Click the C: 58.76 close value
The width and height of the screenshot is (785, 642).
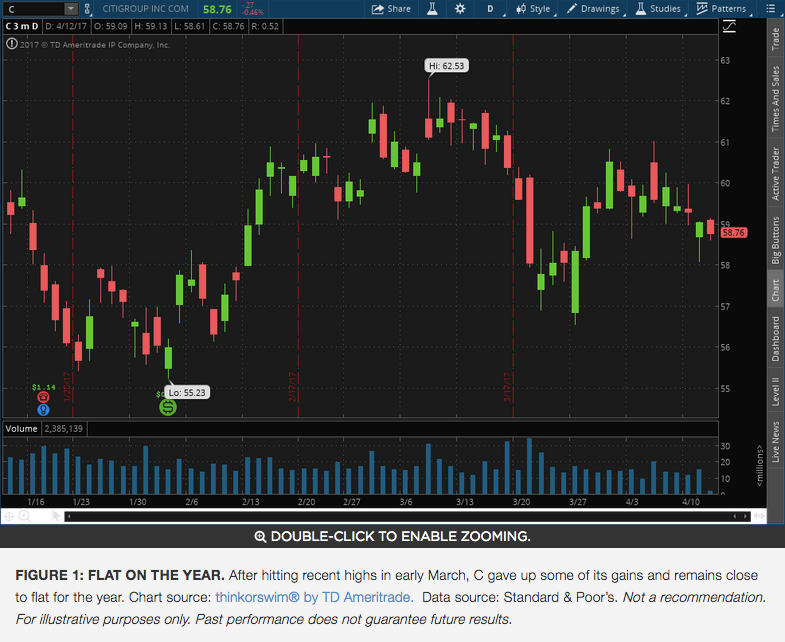(228, 26)
